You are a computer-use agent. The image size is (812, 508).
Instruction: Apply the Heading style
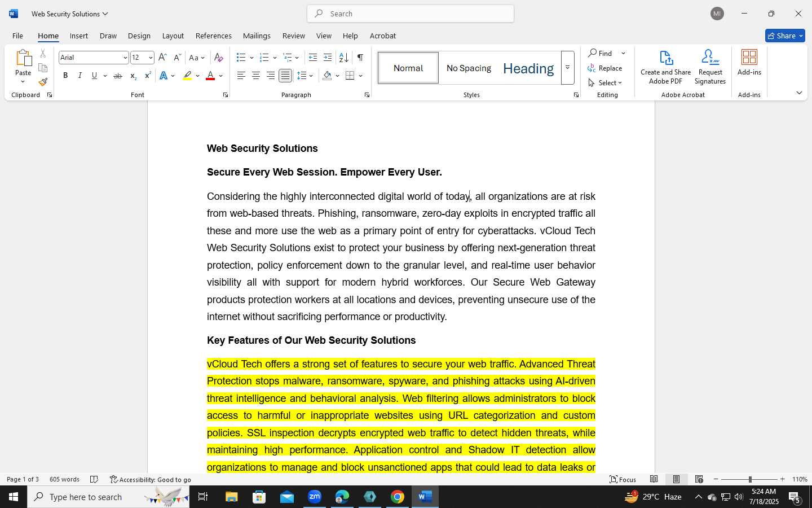(528, 68)
